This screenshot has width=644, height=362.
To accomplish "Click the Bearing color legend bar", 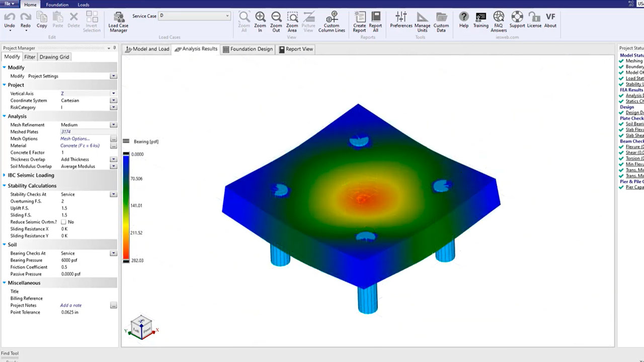I will click(x=126, y=207).
